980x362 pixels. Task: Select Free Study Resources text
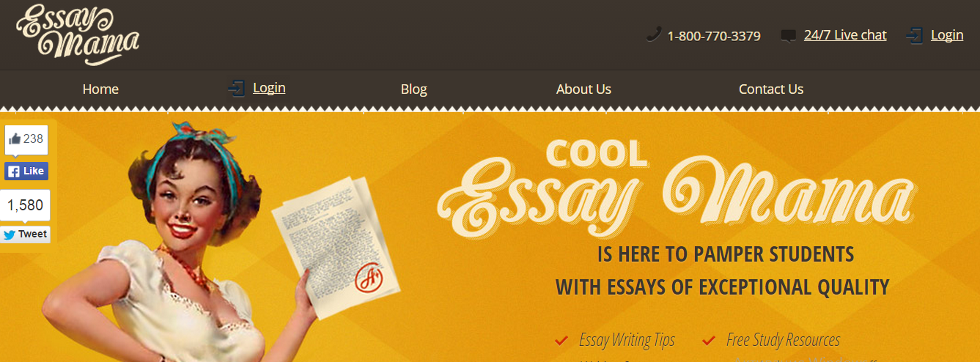click(x=783, y=340)
